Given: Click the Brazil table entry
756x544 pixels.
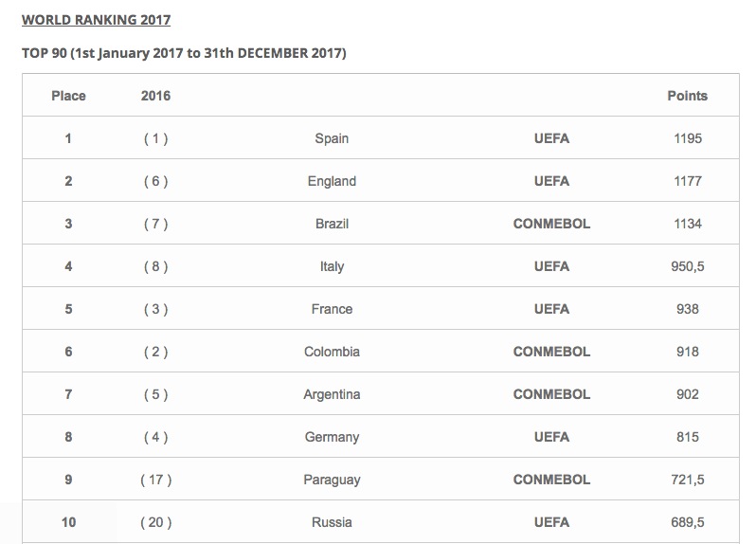Looking at the screenshot, I should coord(332,224).
